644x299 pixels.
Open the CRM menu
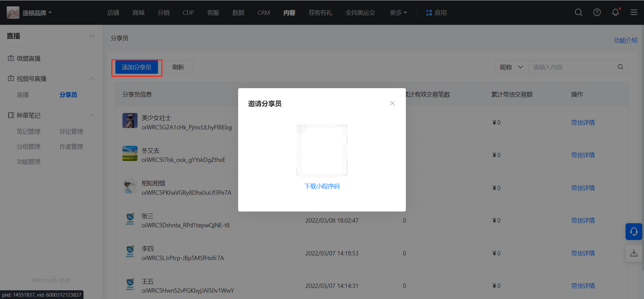click(264, 13)
